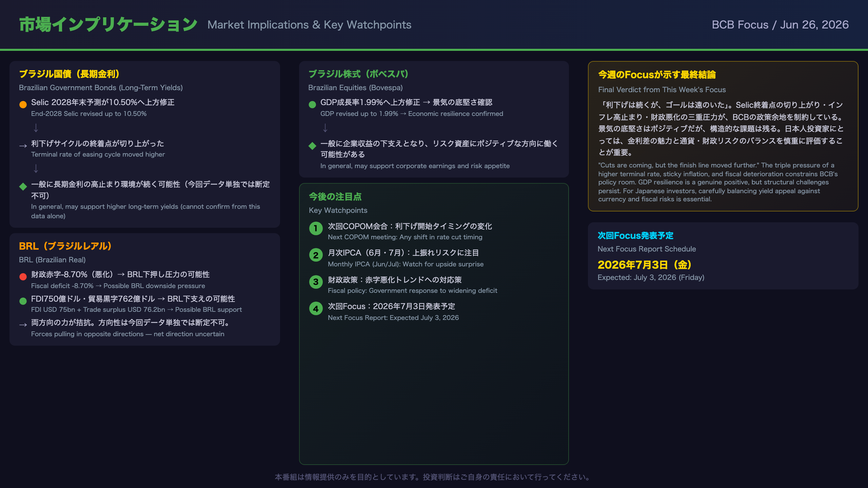Click In general, may support corporate earnings line
This screenshot has width=868, height=488.
pos(415,166)
